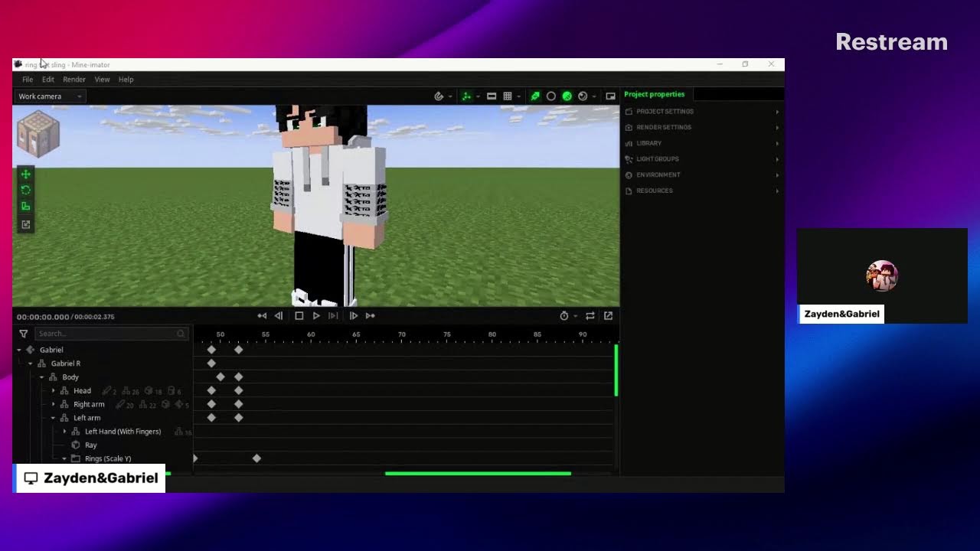Play the animation

click(316, 316)
